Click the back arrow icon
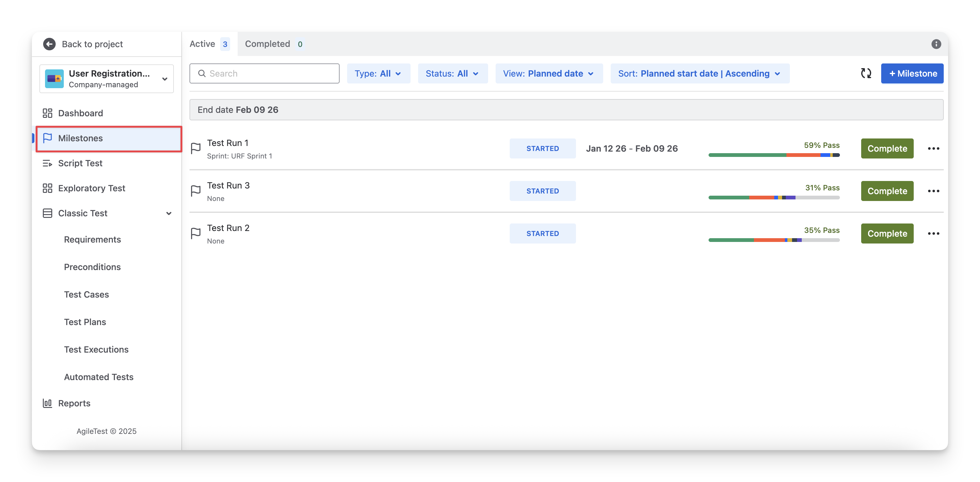 49,44
